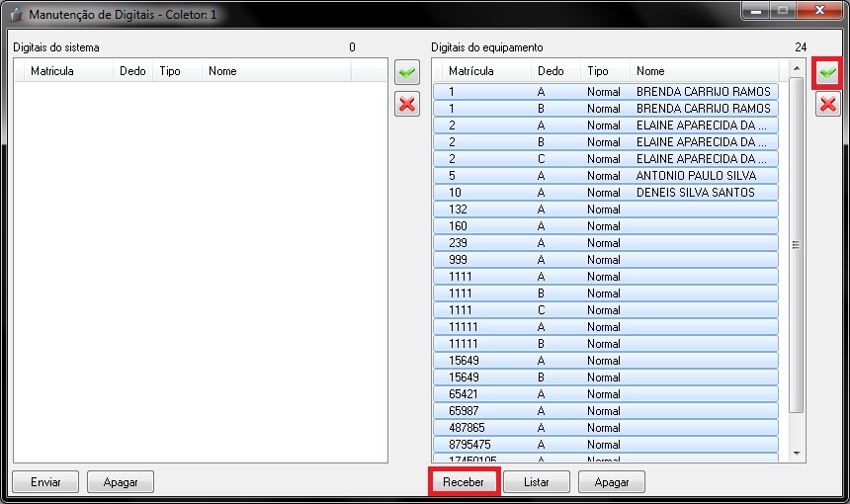The image size is (850, 504).
Task: Click Tipo column header in system list
Action: tap(170, 71)
